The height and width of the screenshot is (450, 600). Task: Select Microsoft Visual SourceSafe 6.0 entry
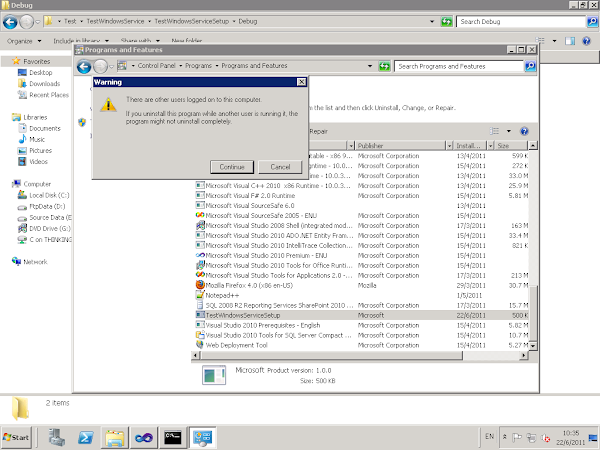362,206
